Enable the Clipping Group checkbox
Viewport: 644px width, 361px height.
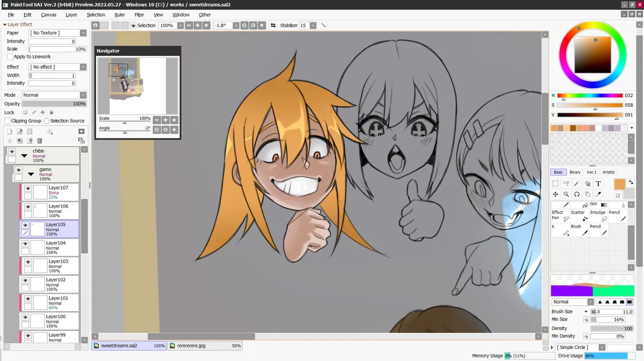tap(7, 121)
